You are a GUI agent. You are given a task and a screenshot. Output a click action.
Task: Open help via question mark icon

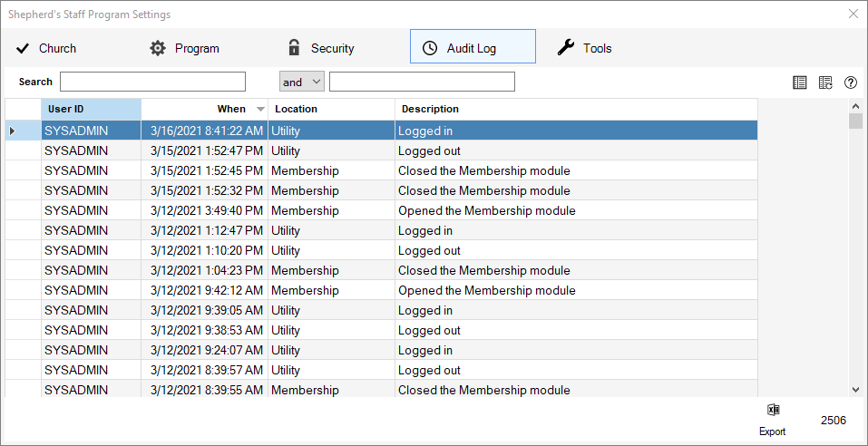851,82
